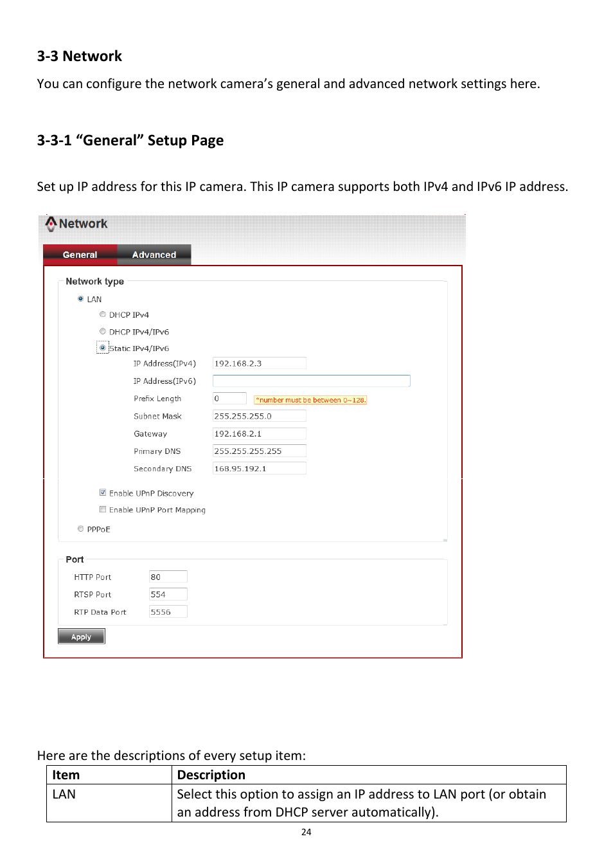The height and width of the screenshot is (868, 613).
Task: Edit the Primary DNS field
Action: point(260,451)
